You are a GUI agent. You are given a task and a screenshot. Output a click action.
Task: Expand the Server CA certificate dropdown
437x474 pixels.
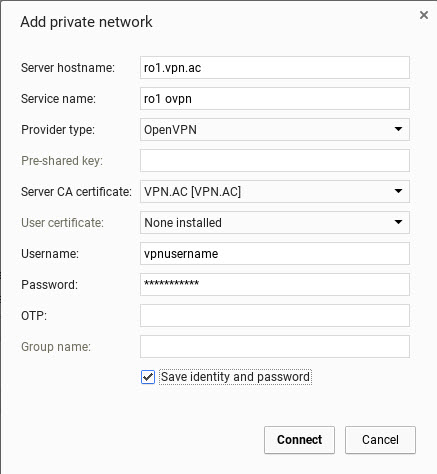tap(275, 192)
